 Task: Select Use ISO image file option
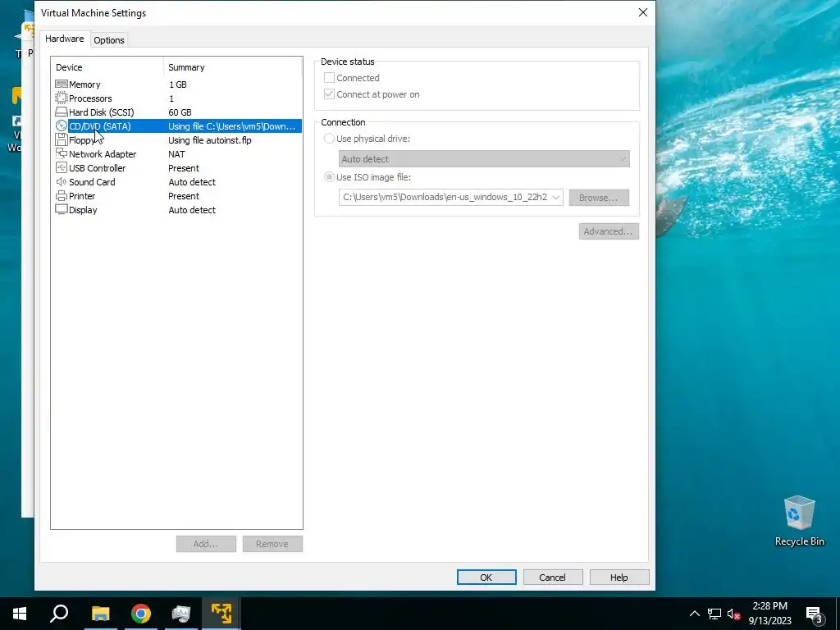tap(329, 177)
